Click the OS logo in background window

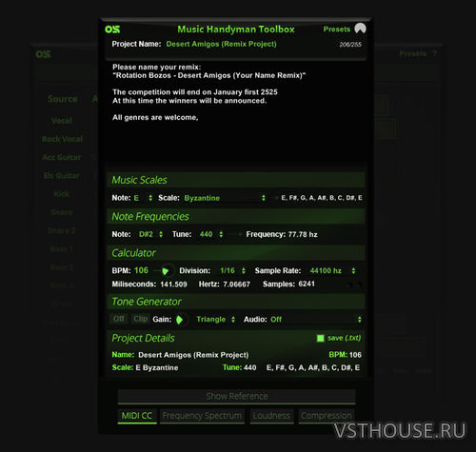click(43, 54)
